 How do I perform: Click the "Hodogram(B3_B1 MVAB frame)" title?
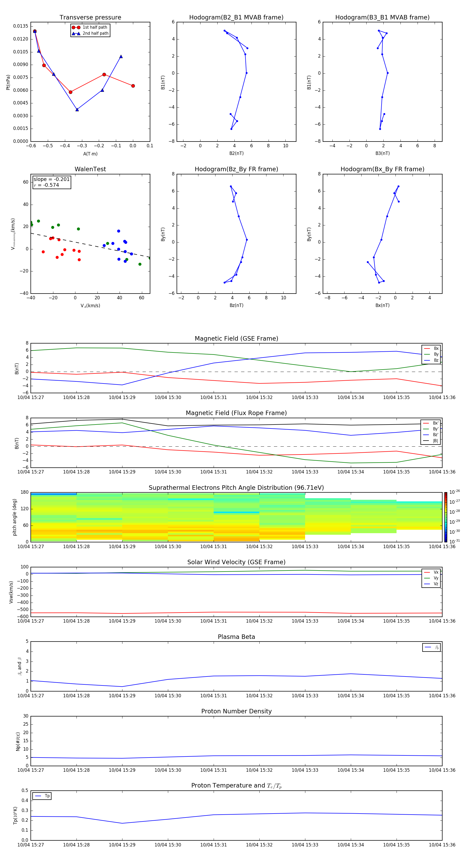tap(382, 17)
